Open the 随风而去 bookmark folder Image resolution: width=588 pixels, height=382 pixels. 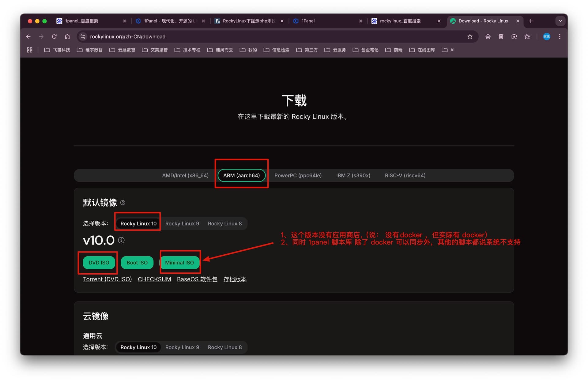click(220, 50)
